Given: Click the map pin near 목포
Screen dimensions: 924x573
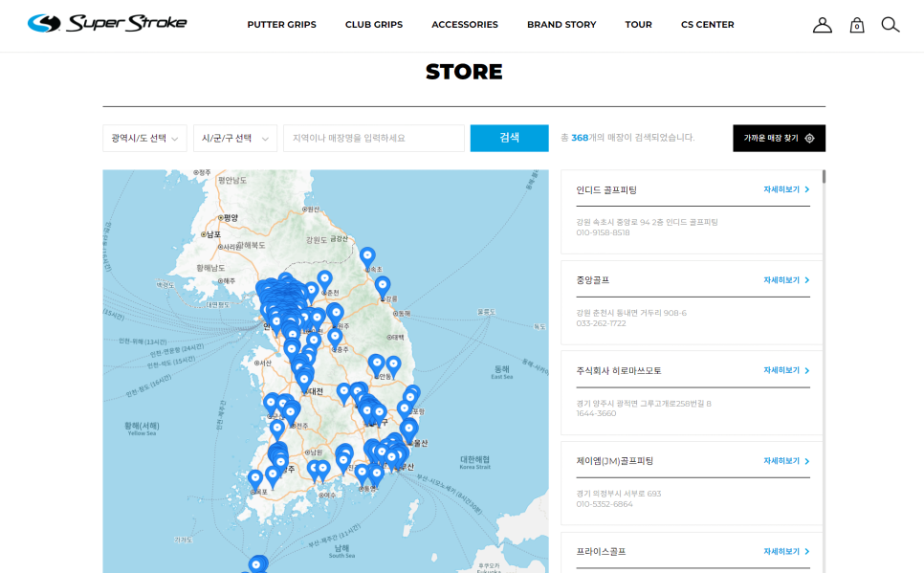Looking at the screenshot, I should pyautogui.click(x=255, y=480).
